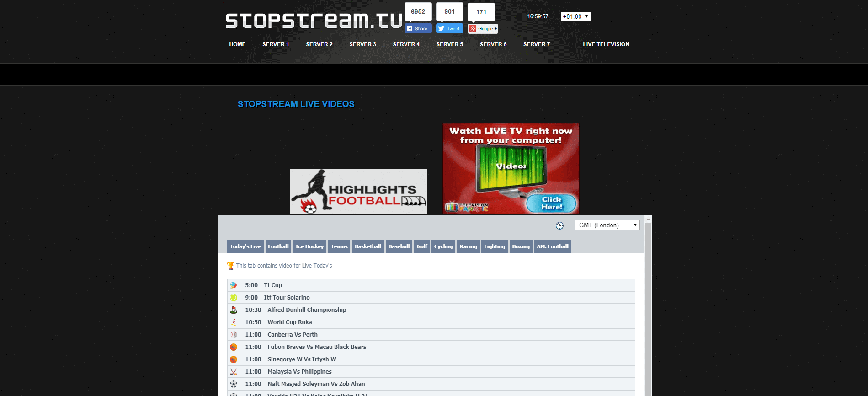Switch to the Ice Hockey tab
This screenshot has width=868, height=396.
point(309,246)
